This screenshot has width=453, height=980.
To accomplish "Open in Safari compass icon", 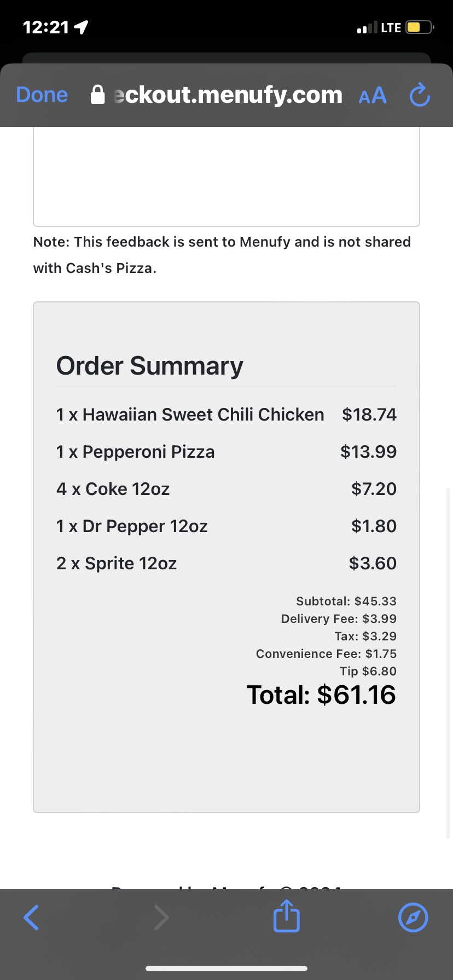I will pyautogui.click(x=413, y=917).
